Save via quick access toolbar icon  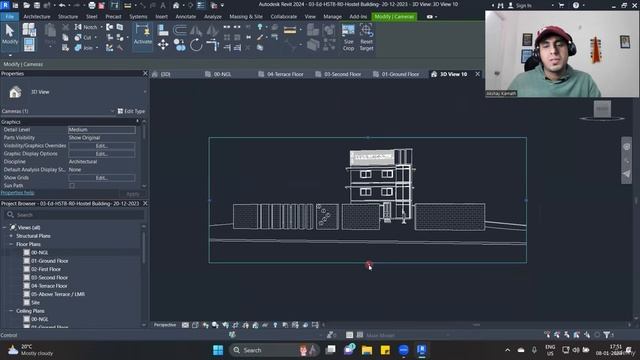click(x=37, y=5)
